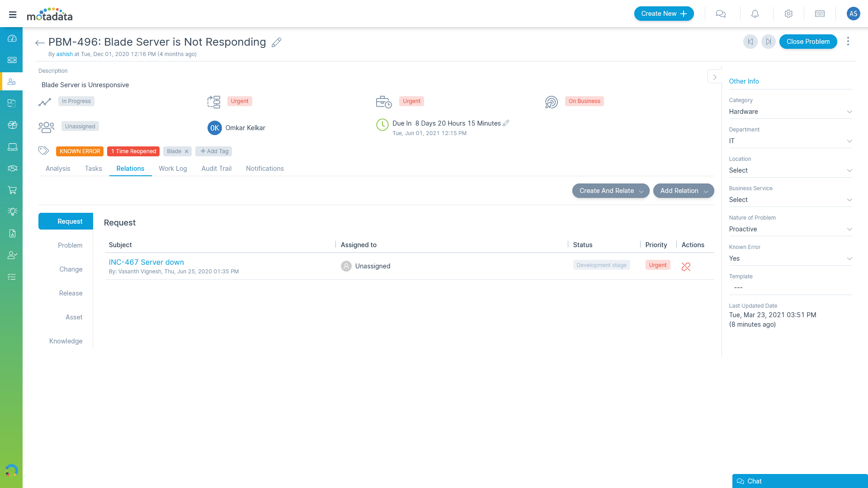868x488 pixels.
Task: Select the Audit Trail tab
Action: tap(216, 169)
